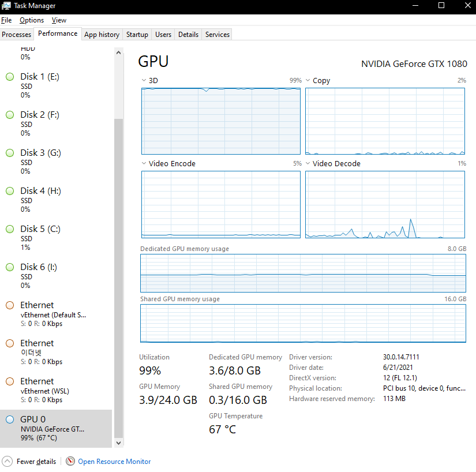Image resolution: width=476 pixels, height=472 pixels.
Task: Click the Copy engine graph
Action: click(385, 121)
